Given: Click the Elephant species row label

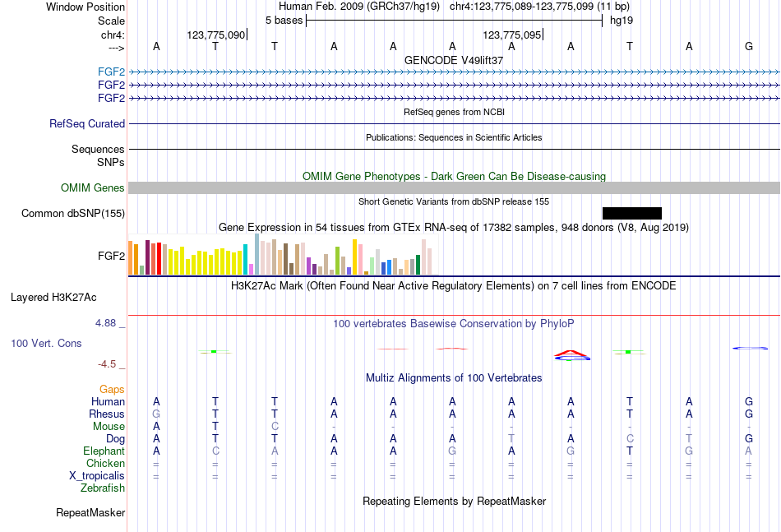Looking at the screenshot, I should click(104, 451).
